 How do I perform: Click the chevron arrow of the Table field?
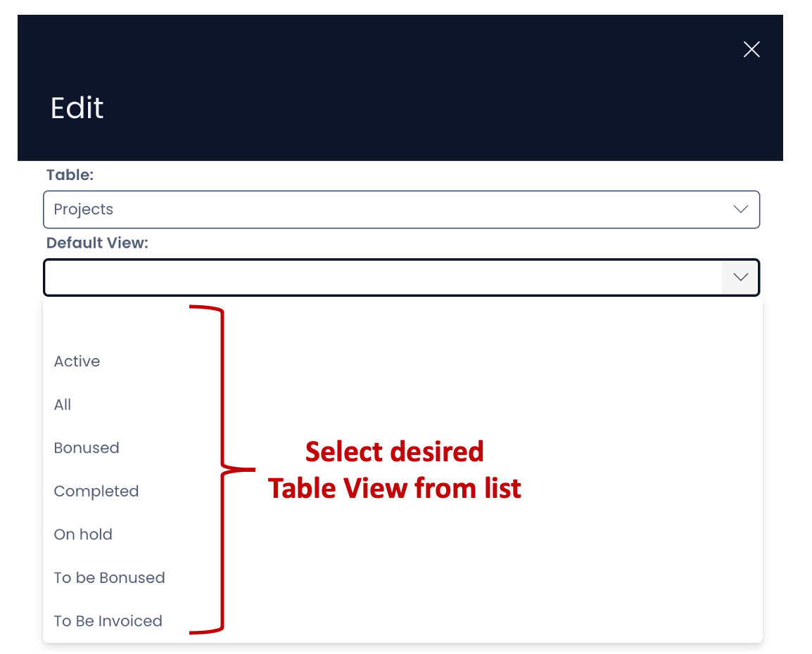[x=740, y=210]
